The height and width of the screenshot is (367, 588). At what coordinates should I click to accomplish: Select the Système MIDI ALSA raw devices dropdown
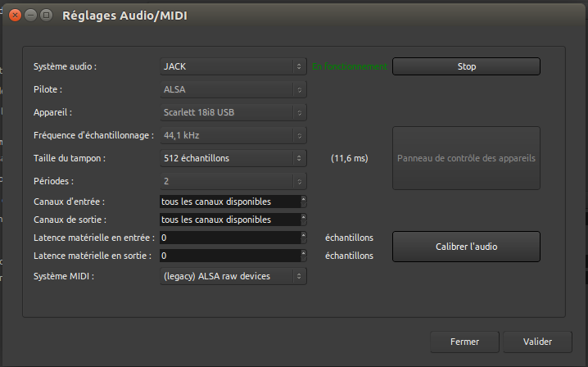tap(233, 276)
